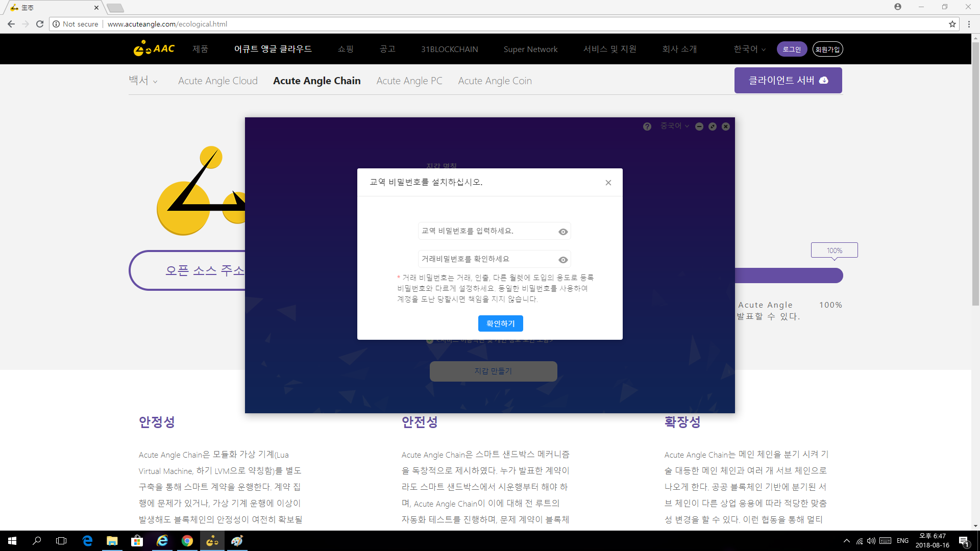Viewport: 980px width, 551px height.
Task: Open the 중국어 language dropdown on dialog
Action: pos(674,126)
